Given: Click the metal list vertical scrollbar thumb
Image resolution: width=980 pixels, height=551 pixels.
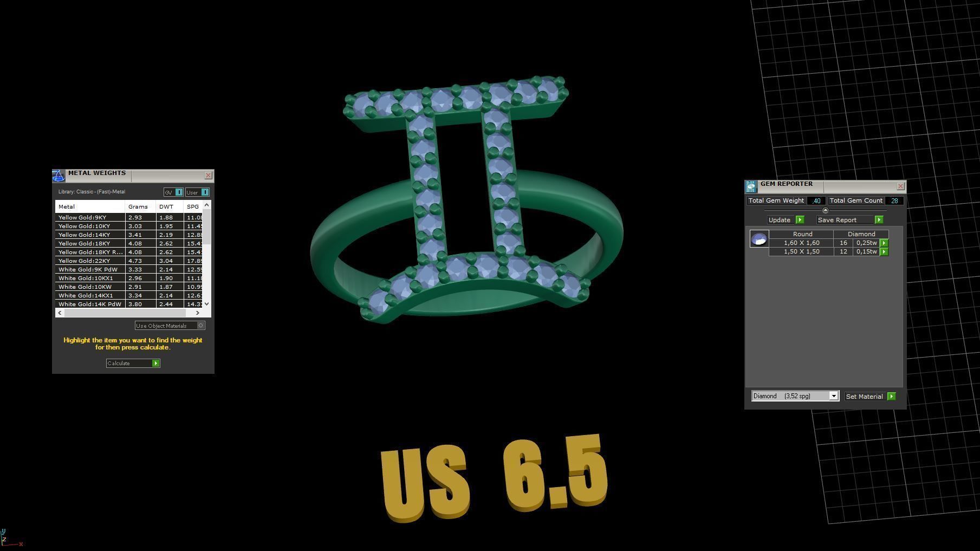Looking at the screenshot, I should click(x=206, y=226).
